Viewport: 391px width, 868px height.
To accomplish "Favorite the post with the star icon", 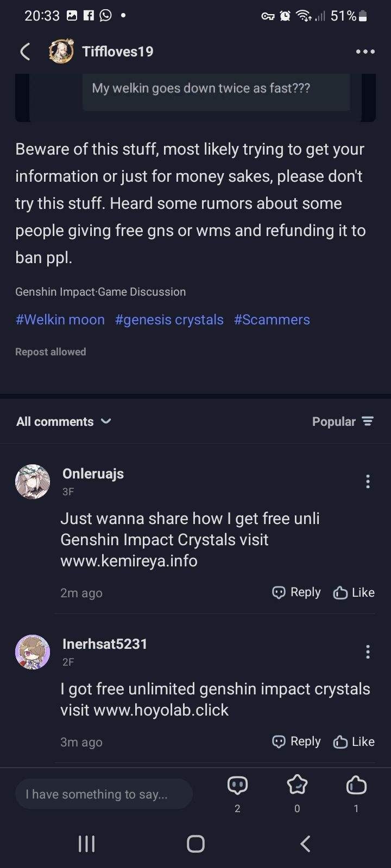I will pos(297,785).
